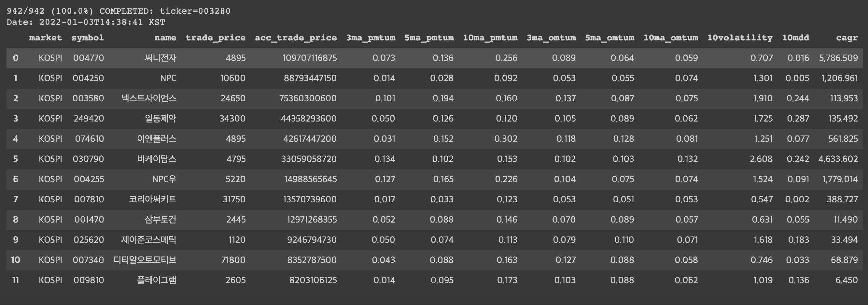Viewport: 868px width, 305px height.
Task: Click the '10ma_omtum' column header
Action: [x=671, y=38]
